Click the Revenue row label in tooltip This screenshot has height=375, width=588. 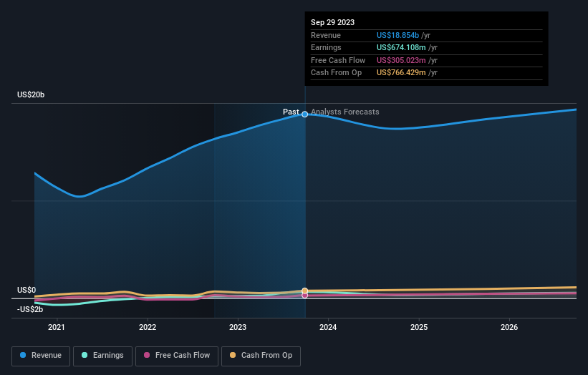326,35
